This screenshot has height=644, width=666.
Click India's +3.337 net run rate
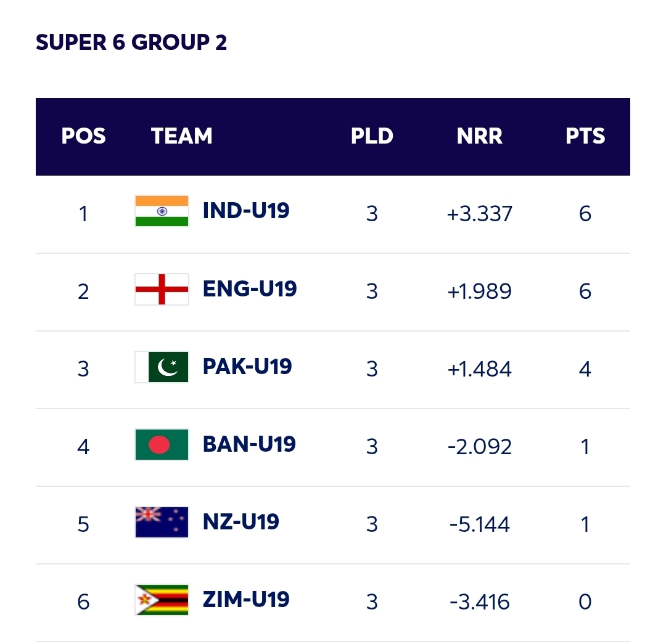point(480,214)
